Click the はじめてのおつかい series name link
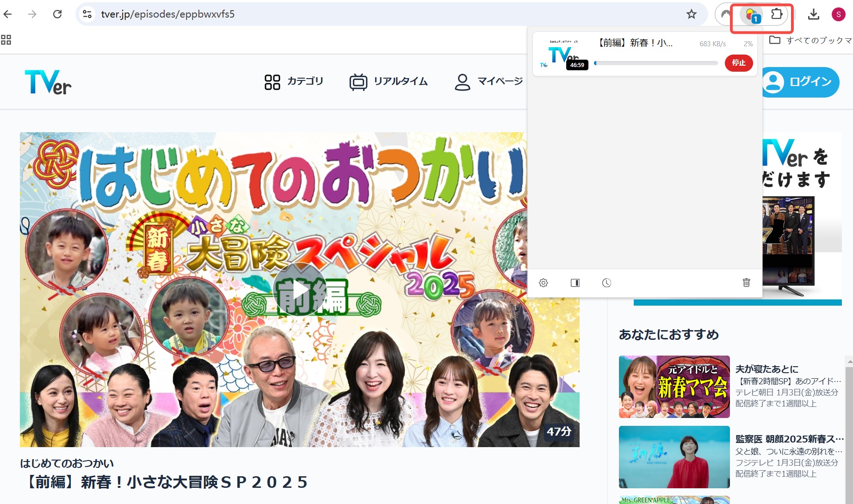Viewport: 853px width, 504px height. pos(67,463)
